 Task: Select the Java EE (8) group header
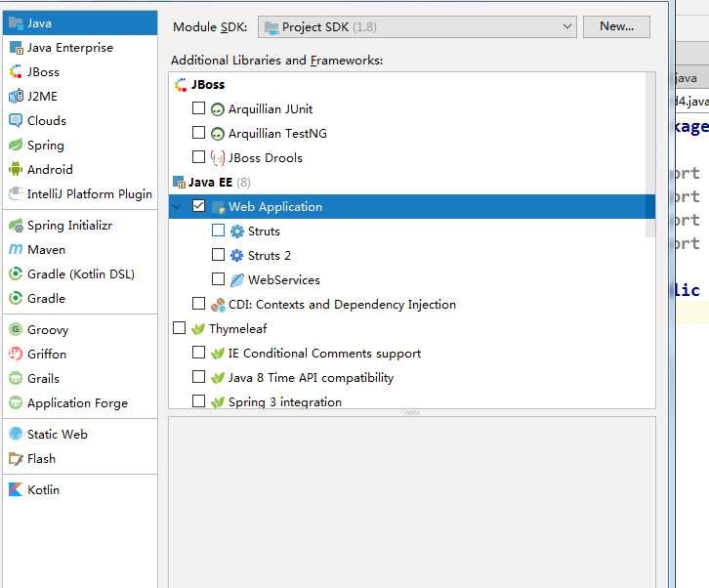[220, 183]
